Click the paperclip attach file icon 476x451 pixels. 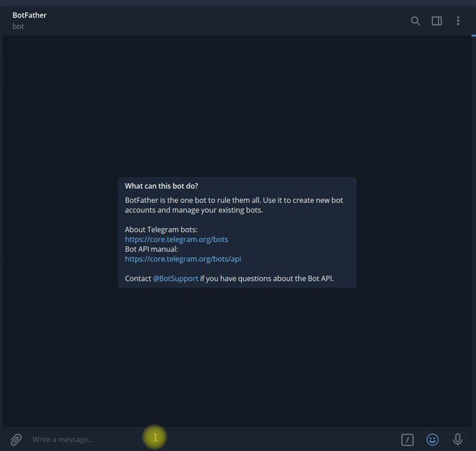[x=16, y=440]
